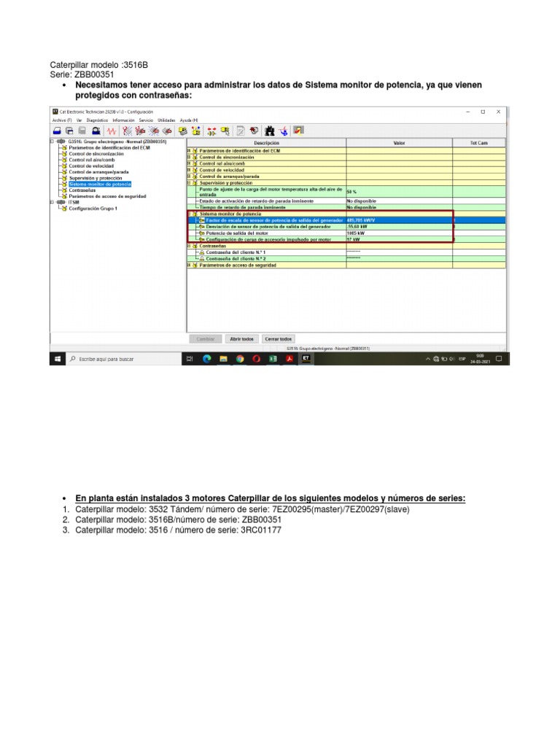This screenshot has width=560, height=747.
Task: Open Cat ET from the taskbar
Action: 306,358
